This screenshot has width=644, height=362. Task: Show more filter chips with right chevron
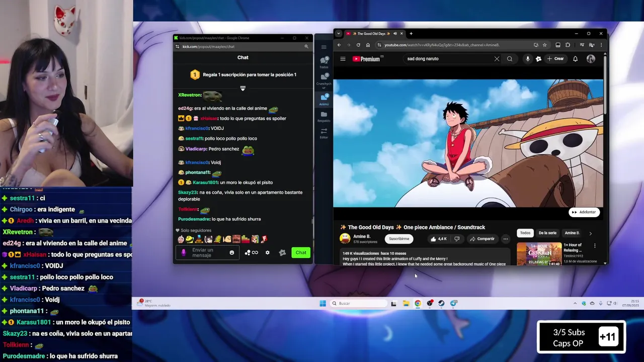point(590,233)
